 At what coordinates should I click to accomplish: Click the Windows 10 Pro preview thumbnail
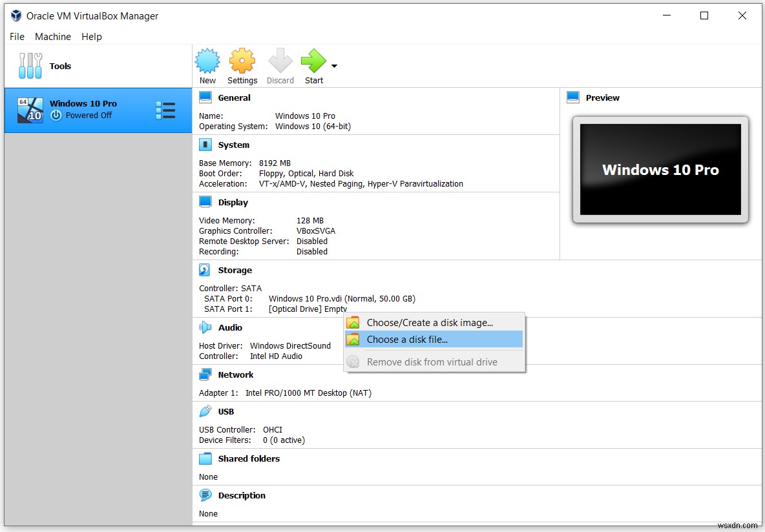(660, 170)
